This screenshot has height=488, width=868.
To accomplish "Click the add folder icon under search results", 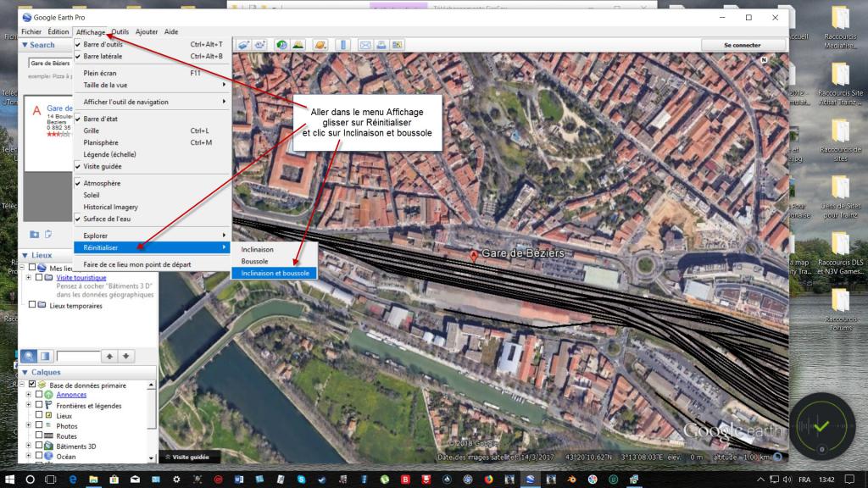I will 34,234.
